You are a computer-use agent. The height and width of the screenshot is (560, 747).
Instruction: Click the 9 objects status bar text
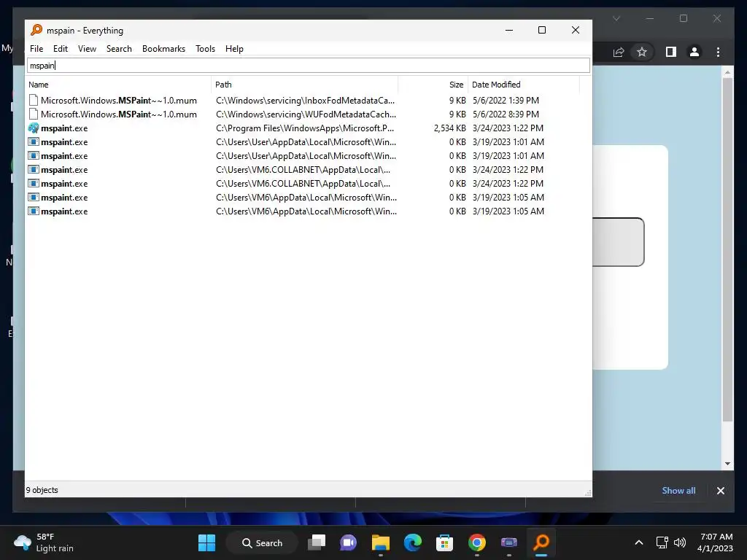[42, 490]
